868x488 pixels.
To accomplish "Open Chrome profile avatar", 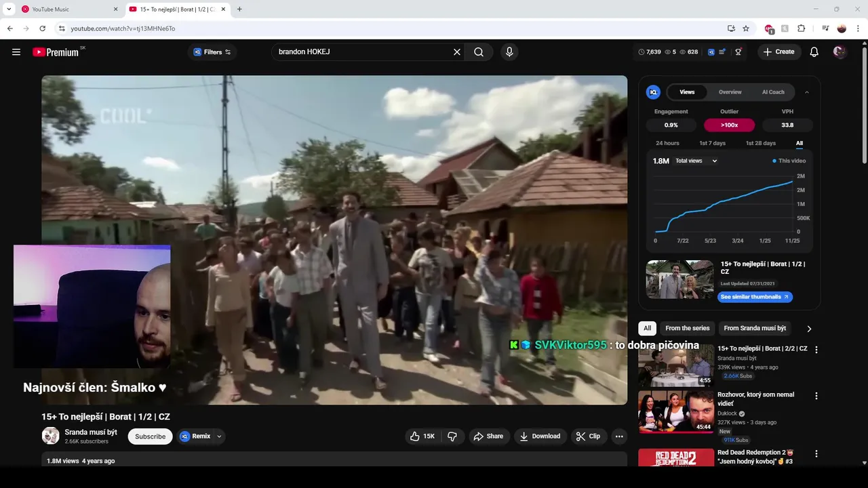I will (842, 28).
